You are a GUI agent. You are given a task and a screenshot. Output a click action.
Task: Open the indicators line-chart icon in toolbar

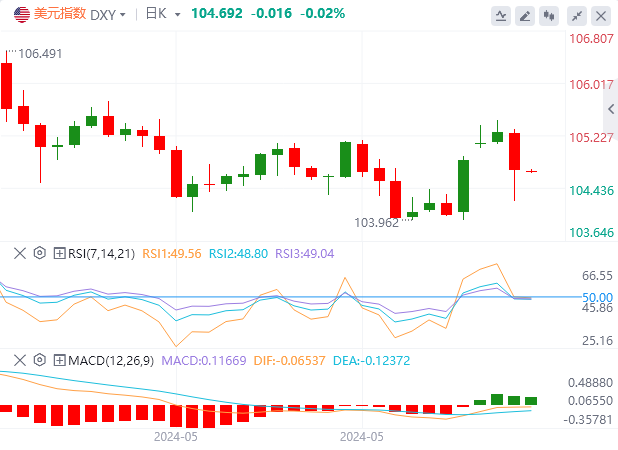coord(502,15)
